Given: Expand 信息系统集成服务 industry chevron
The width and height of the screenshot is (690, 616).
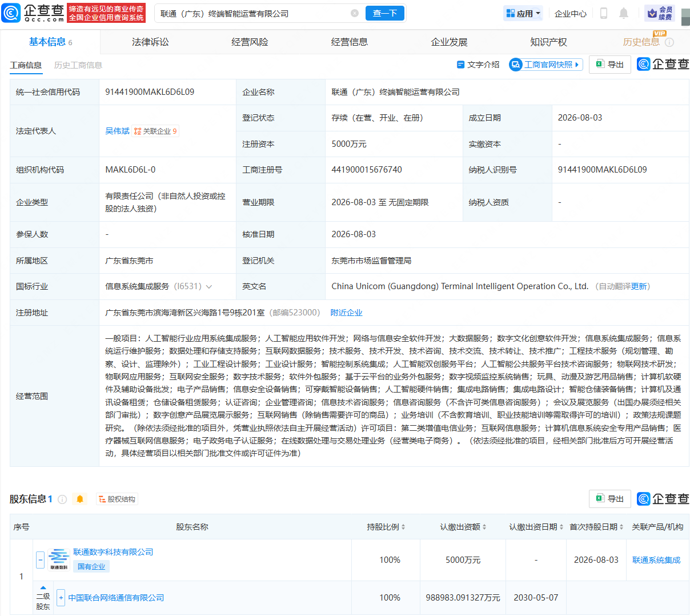Looking at the screenshot, I should tap(209, 287).
